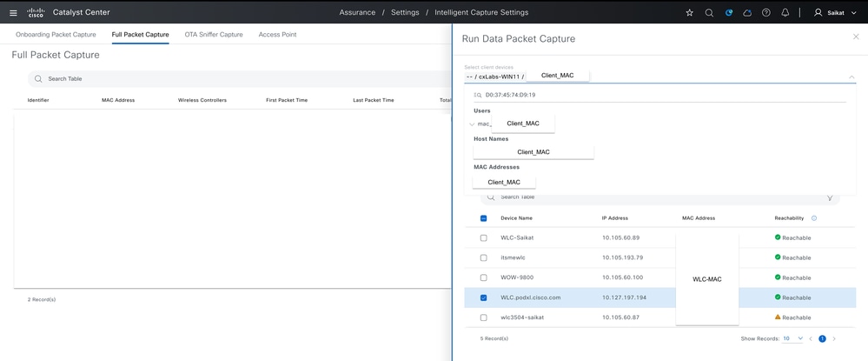Select Client_MAC under Users
Viewport: 868px width, 361px height.
tap(523, 124)
